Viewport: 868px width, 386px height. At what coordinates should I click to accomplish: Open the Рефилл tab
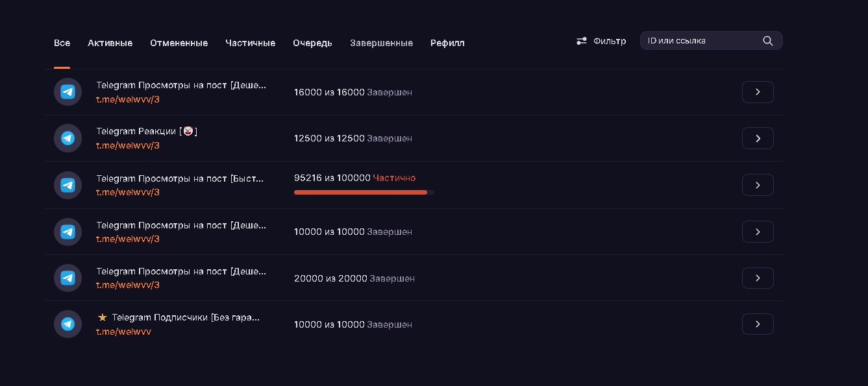click(x=447, y=43)
